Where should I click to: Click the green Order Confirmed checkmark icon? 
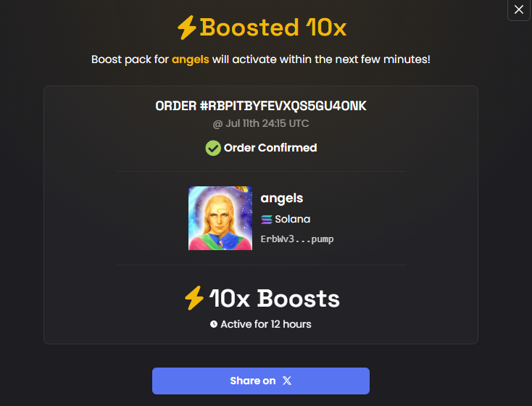[x=213, y=148]
